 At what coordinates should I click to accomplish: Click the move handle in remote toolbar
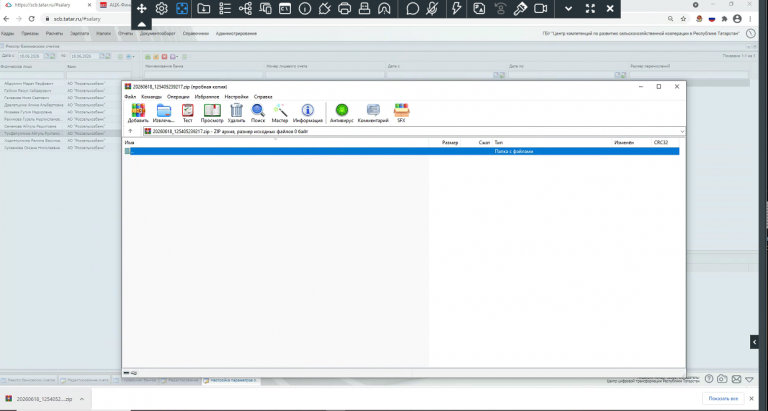pyautogui.click(x=142, y=9)
